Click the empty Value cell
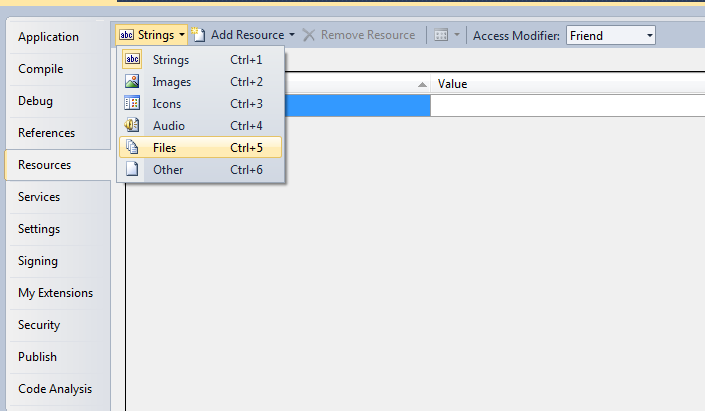 [x=566, y=105]
